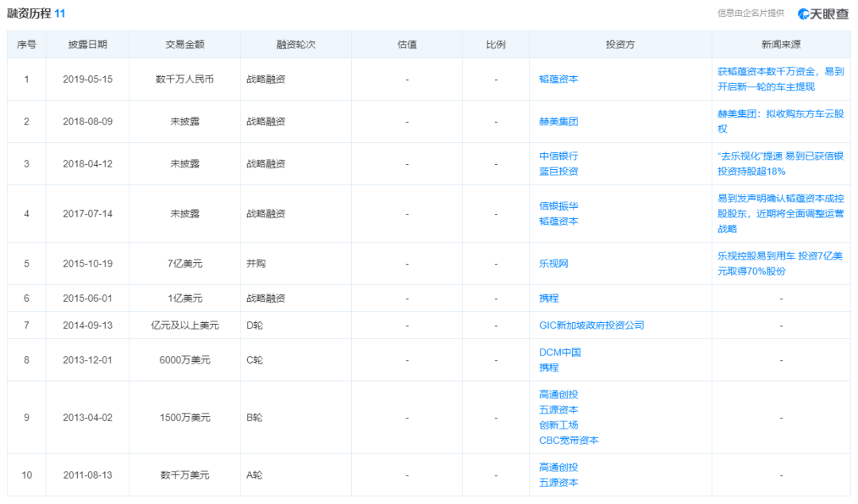This screenshot has height=504, width=858.
Task: Click the 披露日期 column header
Action: point(87,45)
